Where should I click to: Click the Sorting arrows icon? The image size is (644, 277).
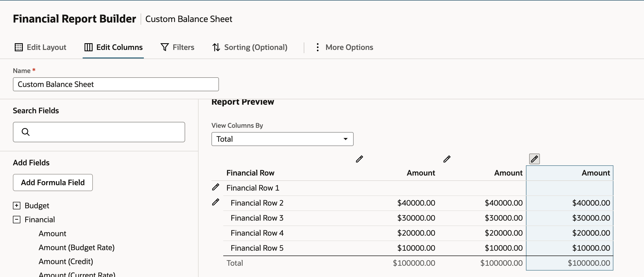pyautogui.click(x=216, y=47)
